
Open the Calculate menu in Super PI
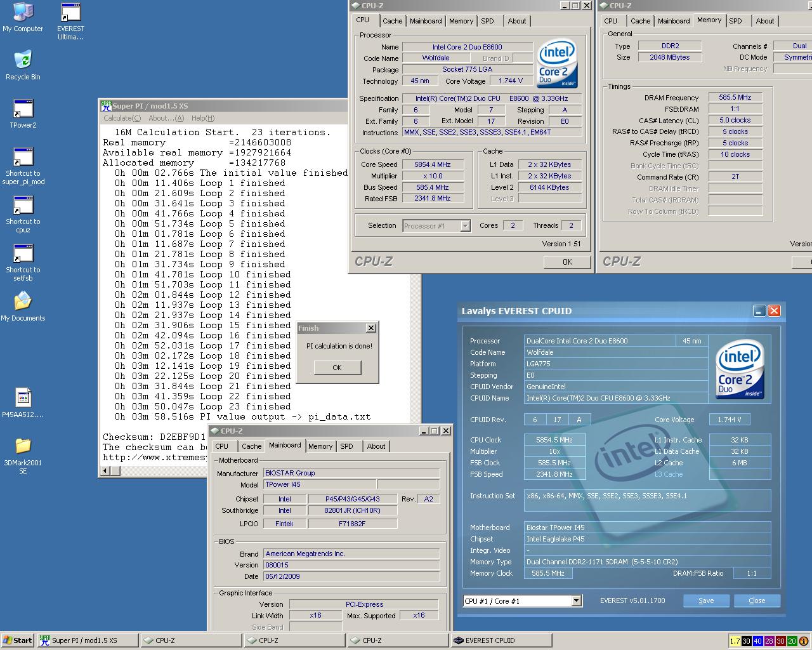[x=122, y=118]
